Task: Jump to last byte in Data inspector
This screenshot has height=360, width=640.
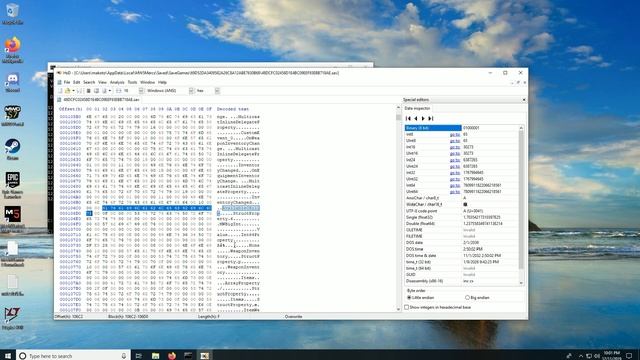Action: 430,118
